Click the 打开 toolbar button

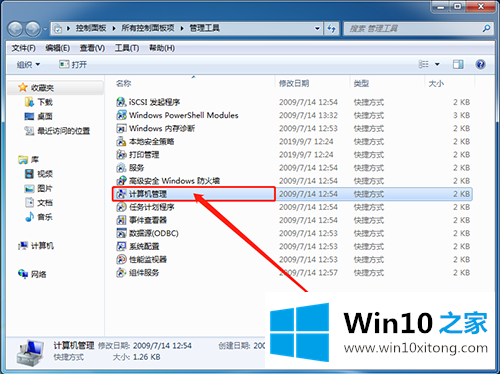pos(73,64)
